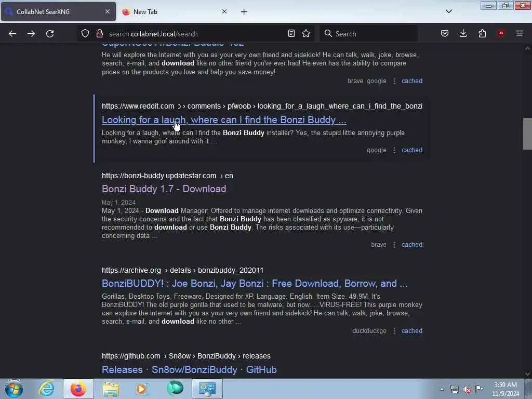Go forward to the next page
532x399 pixels.
(31, 34)
